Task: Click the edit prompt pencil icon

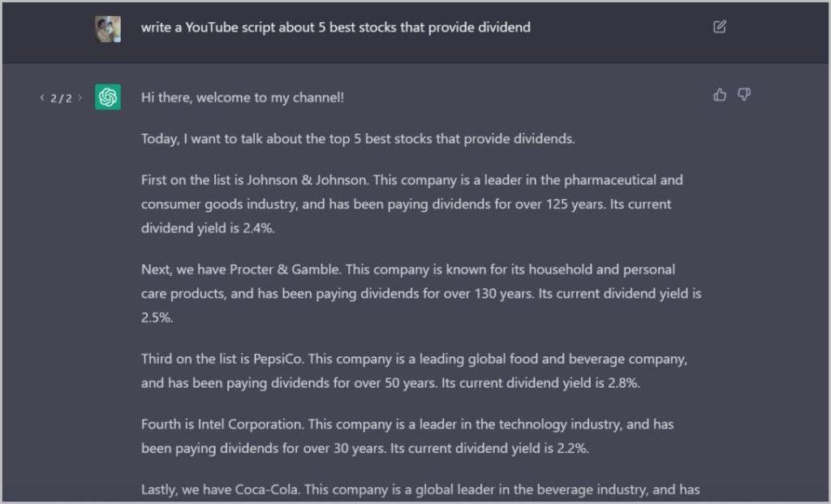Action: click(x=719, y=27)
